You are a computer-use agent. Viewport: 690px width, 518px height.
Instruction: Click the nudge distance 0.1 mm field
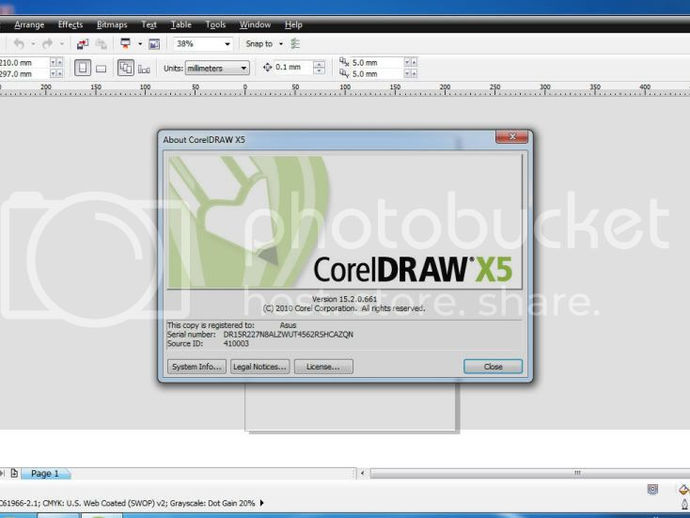click(x=293, y=67)
